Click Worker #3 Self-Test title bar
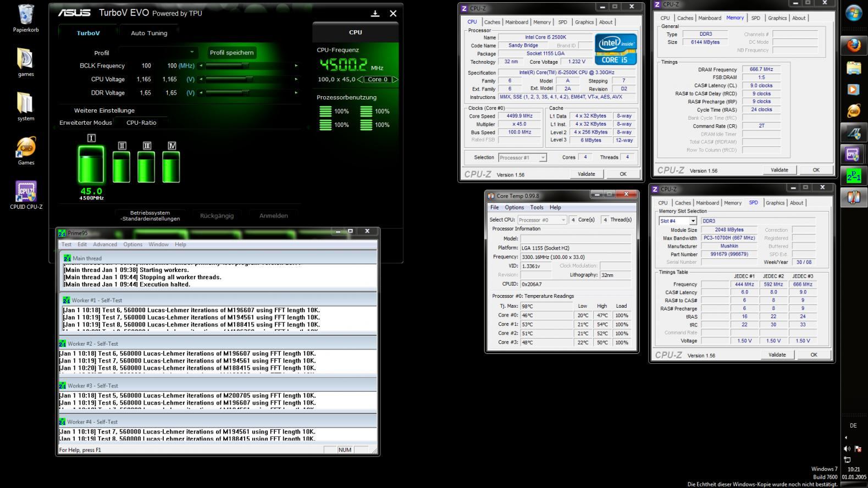This screenshot has width=868, height=488. [217, 385]
